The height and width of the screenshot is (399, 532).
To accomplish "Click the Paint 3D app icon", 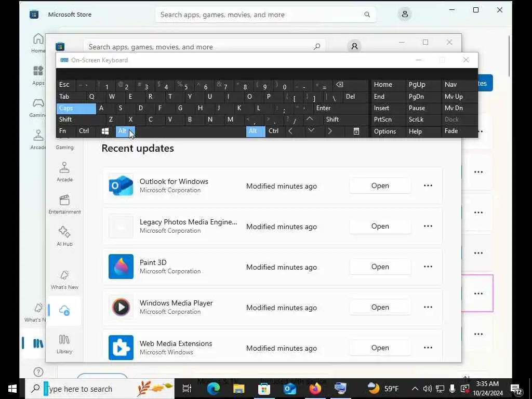I will (x=121, y=267).
